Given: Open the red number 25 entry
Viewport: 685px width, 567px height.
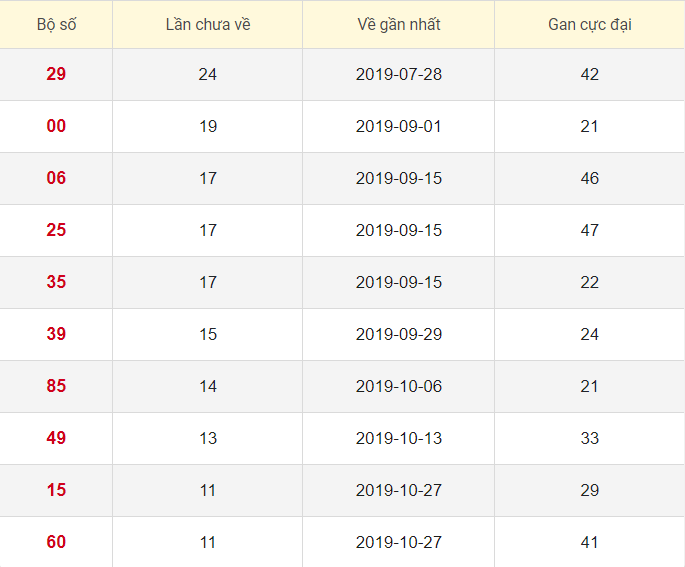Looking at the screenshot, I should coord(56,230).
